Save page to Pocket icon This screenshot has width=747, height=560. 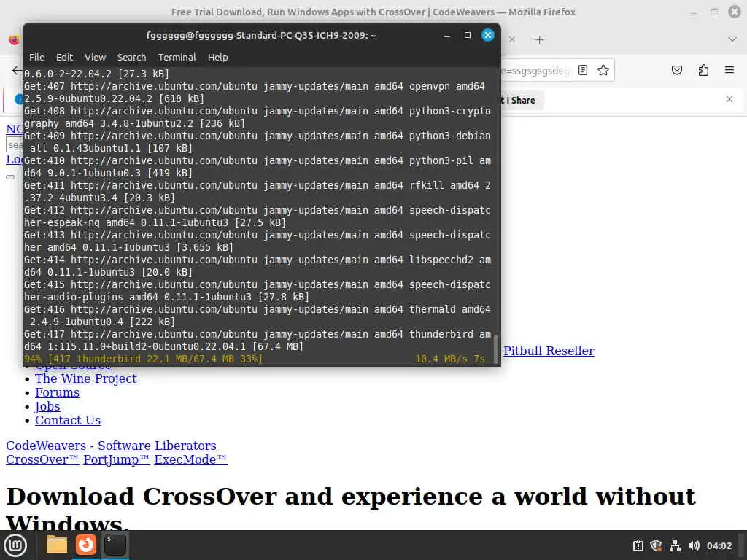[x=676, y=71]
